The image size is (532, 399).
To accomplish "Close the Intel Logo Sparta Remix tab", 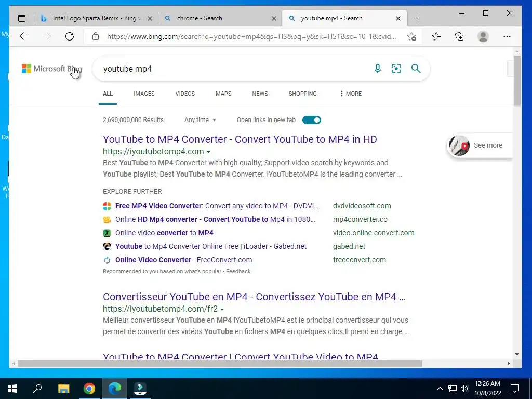I will (150, 18).
